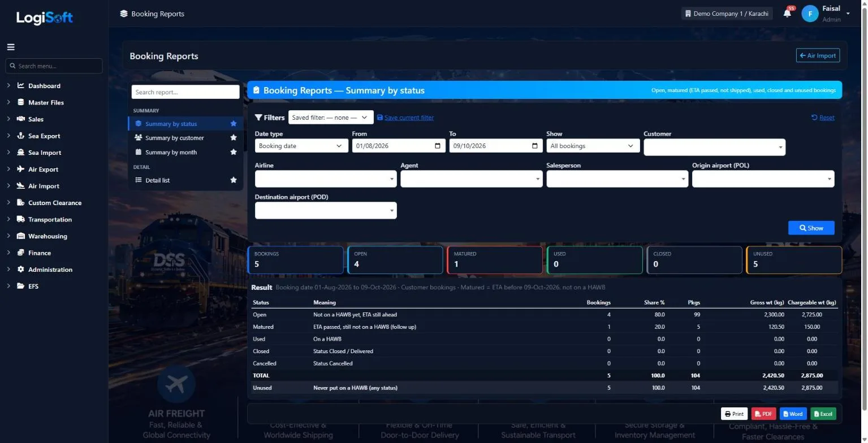
Task: Click the Master Files database icon
Action: [21, 102]
